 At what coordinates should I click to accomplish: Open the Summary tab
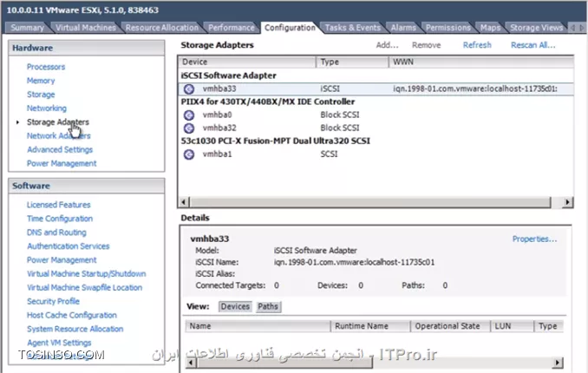click(x=27, y=28)
